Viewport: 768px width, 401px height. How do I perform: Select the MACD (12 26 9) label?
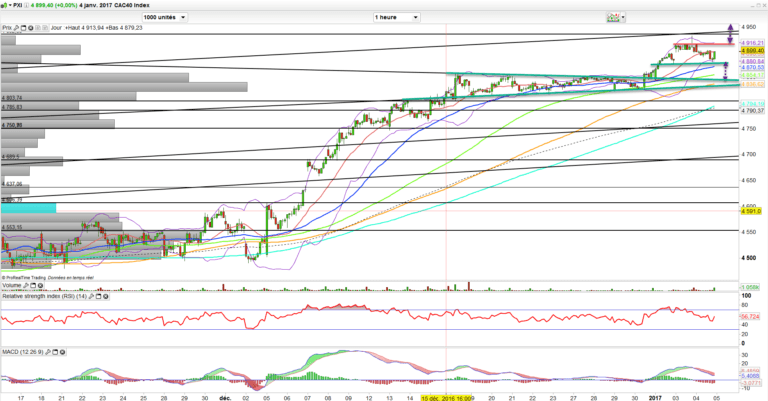[x=23, y=353]
